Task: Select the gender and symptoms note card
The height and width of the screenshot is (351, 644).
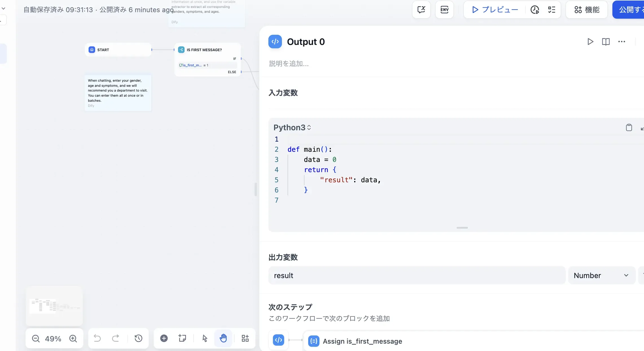Action: [118, 93]
